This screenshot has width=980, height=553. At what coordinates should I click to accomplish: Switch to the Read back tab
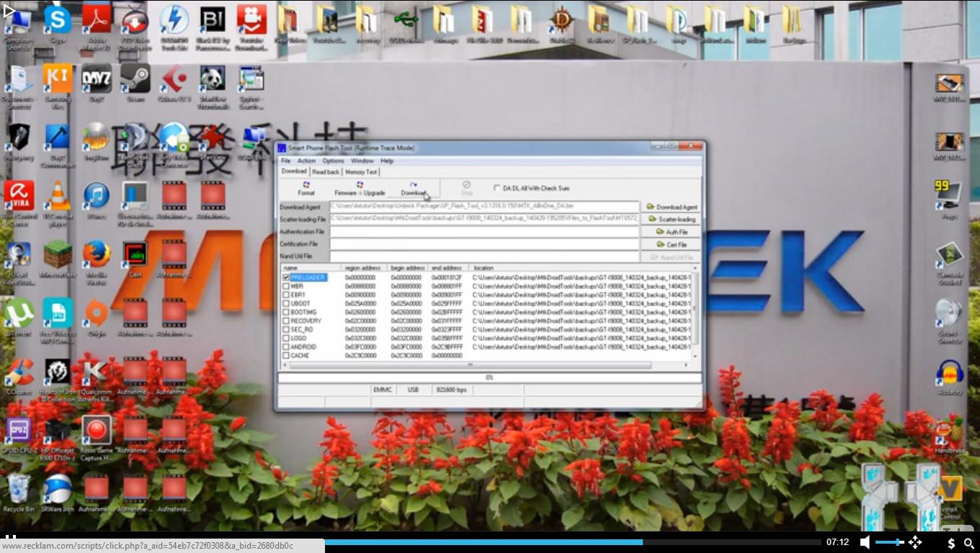pos(326,172)
